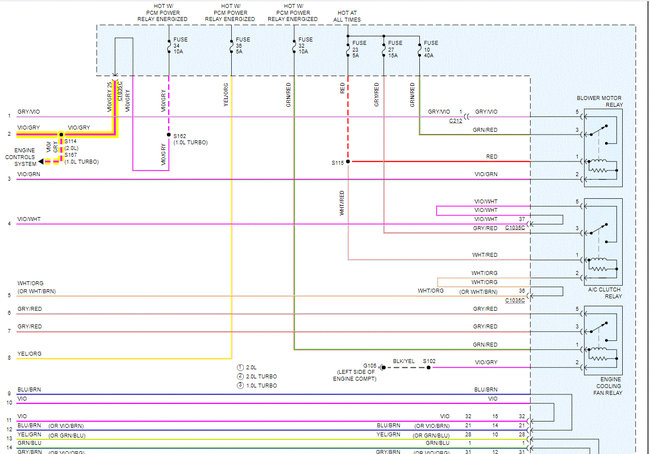Click the LEFT SIDE OF ENGINE COMPT note
Image resolution: width=650 pixels, height=454 pixels.
coord(354,375)
